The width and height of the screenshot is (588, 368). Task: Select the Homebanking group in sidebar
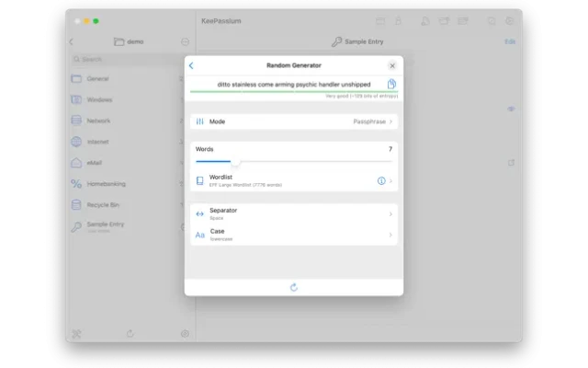108,183
